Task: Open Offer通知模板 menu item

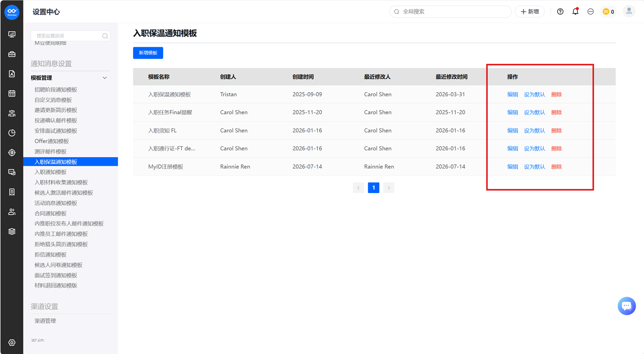Action: point(52,141)
